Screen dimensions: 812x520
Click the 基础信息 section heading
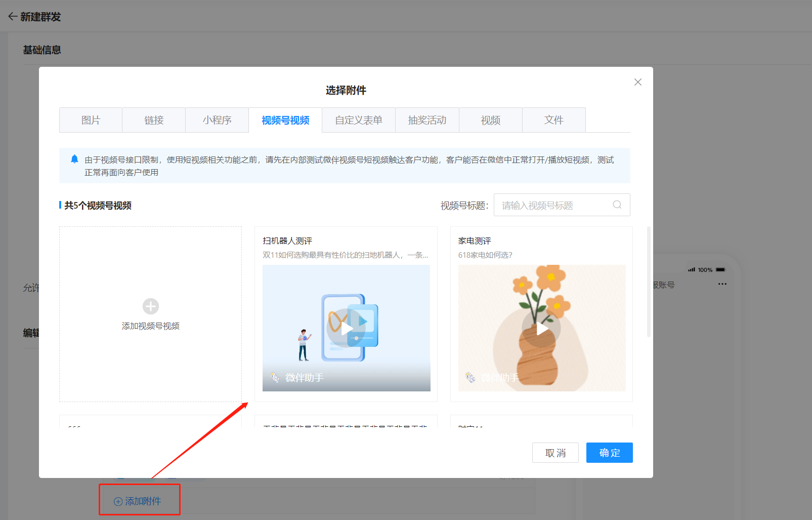tap(42, 50)
